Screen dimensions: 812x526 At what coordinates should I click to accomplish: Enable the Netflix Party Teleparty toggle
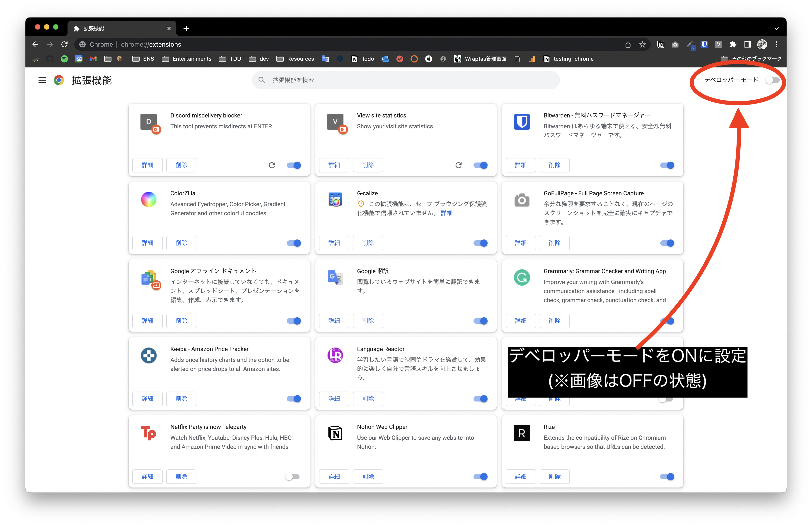pyautogui.click(x=292, y=477)
